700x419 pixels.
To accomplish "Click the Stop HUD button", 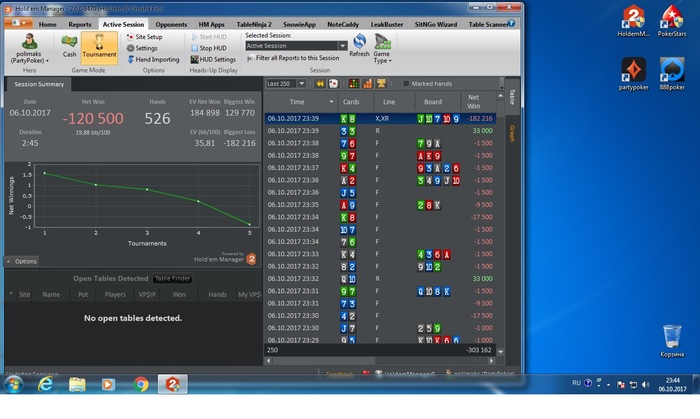I will coord(208,48).
